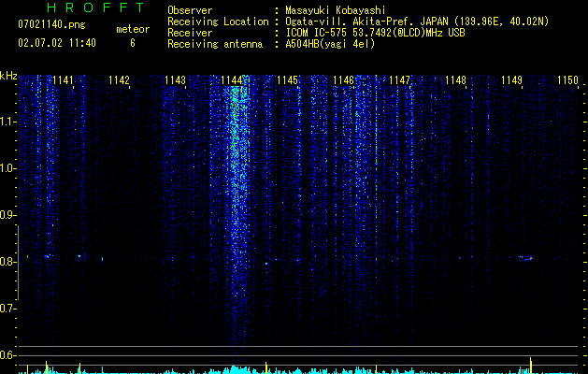Click the date stamp 02.07.02 11:40
The height and width of the screenshot is (374, 588).
click(x=57, y=43)
